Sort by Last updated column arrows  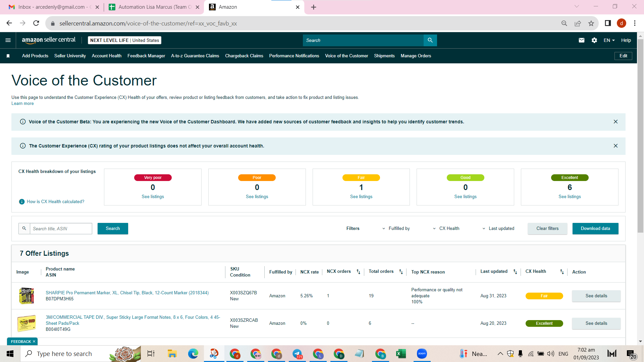click(515, 272)
